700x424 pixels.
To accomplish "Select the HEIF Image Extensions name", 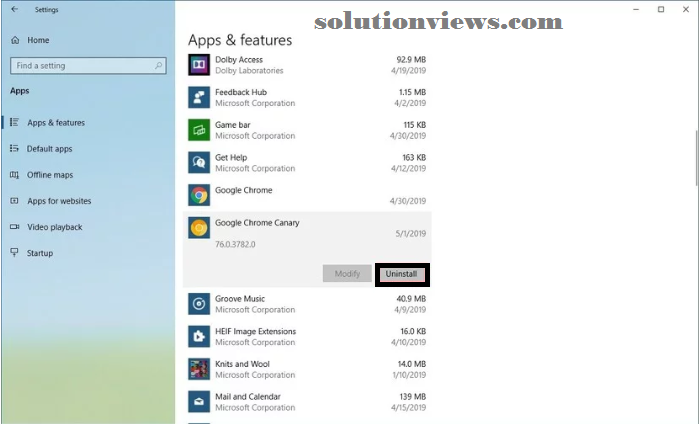I will 255,331.
